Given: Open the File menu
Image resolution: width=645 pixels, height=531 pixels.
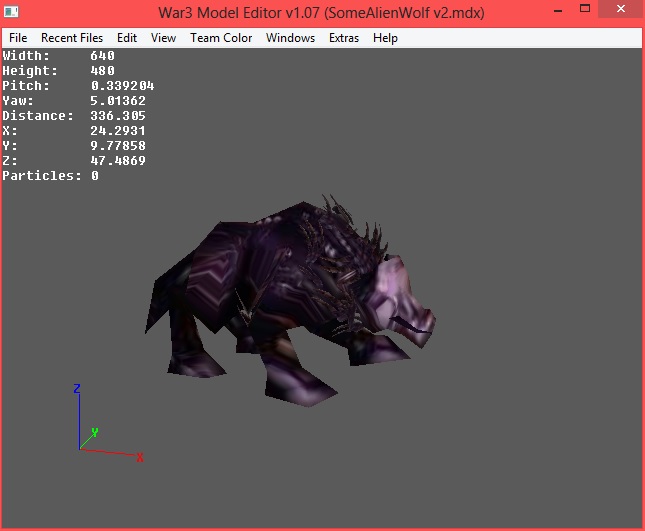Looking at the screenshot, I should tap(18, 38).
